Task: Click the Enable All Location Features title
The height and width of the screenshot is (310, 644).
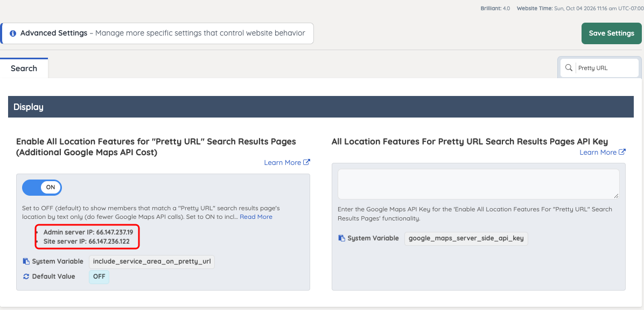Action: coord(156,147)
